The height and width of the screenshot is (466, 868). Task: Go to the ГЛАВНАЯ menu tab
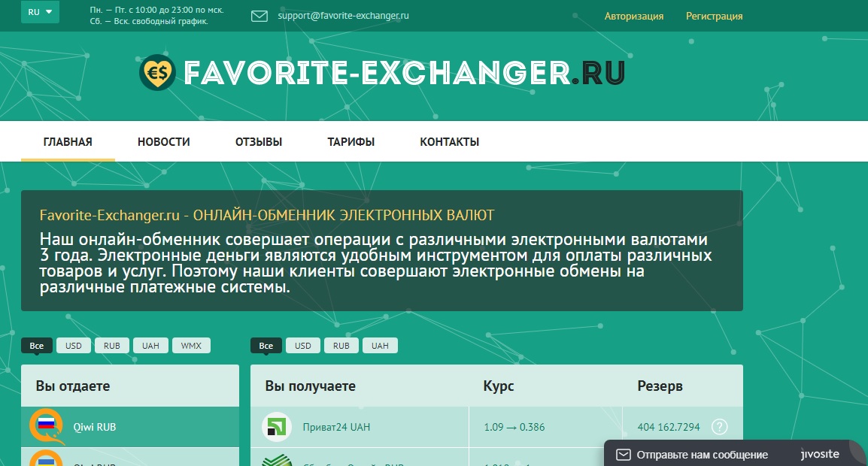[68, 142]
